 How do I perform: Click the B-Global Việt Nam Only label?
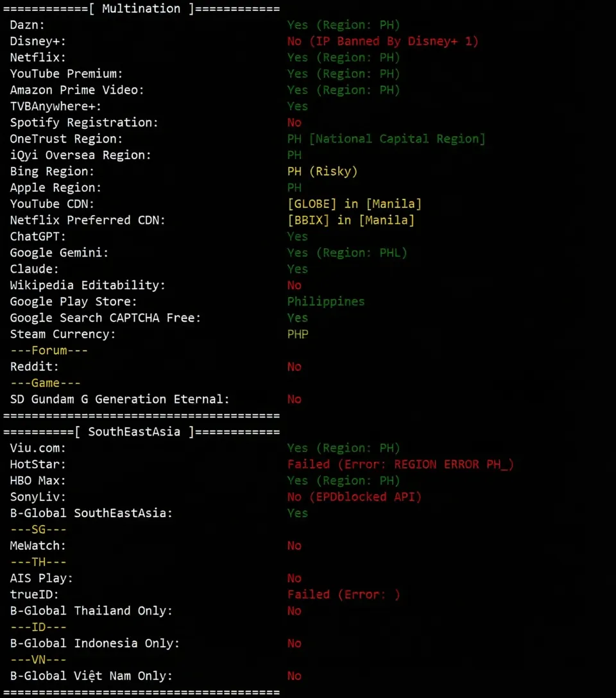point(91,676)
